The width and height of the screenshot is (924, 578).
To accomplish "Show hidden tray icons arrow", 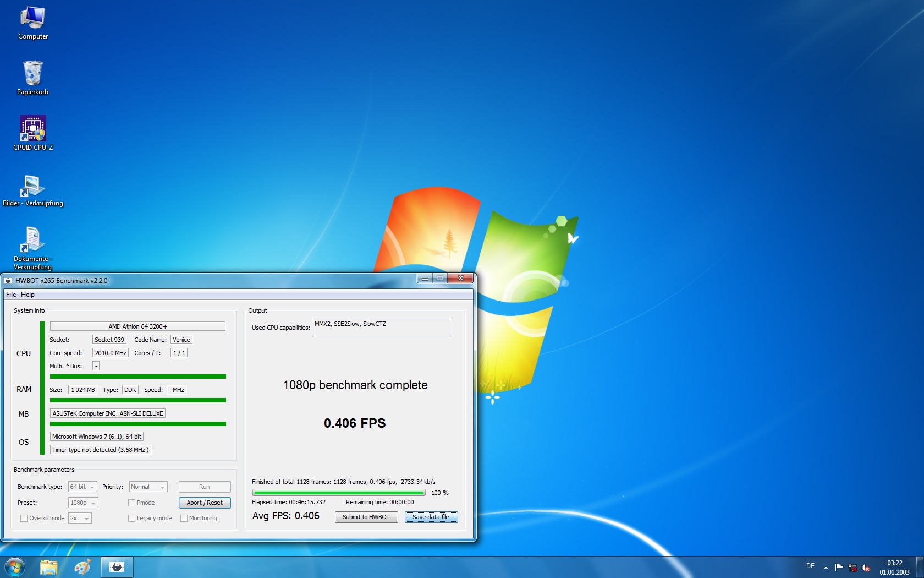I will pos(826,568).
